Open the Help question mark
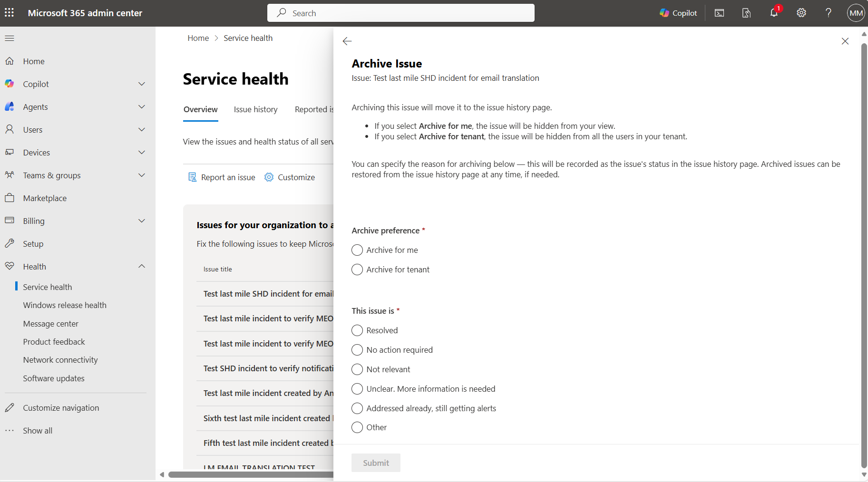This screenshot has height=482, width=868. pyautogui.click(x=828, y=13)
